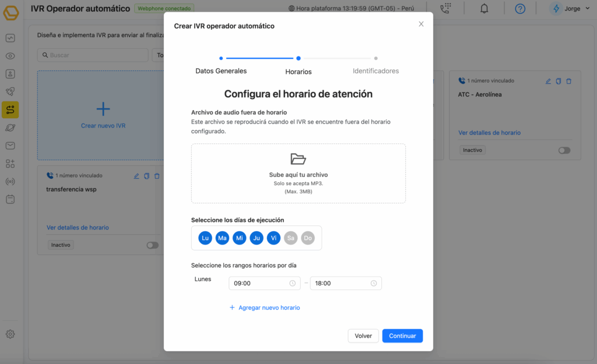This screenshot has width=597, height=364.
Task: Delete the transferencia wsp IVR via trash icon
Action: [x=157, y=176]
